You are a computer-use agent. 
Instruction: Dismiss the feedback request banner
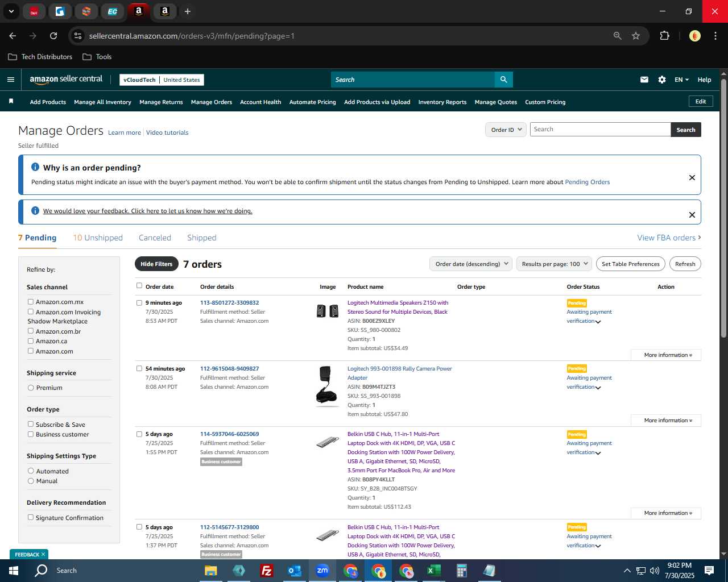point(692,215)
